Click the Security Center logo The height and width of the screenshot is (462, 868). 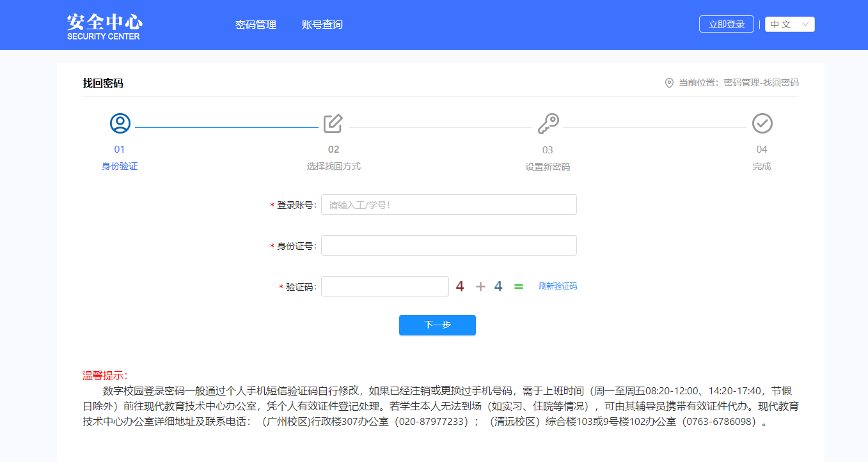(x=104, y=26)
